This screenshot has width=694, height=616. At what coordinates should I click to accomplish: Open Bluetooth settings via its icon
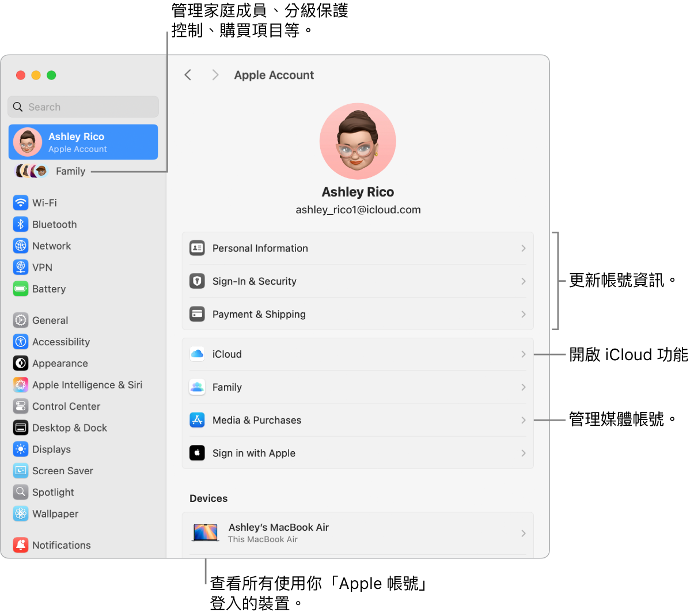coord(21,224)
